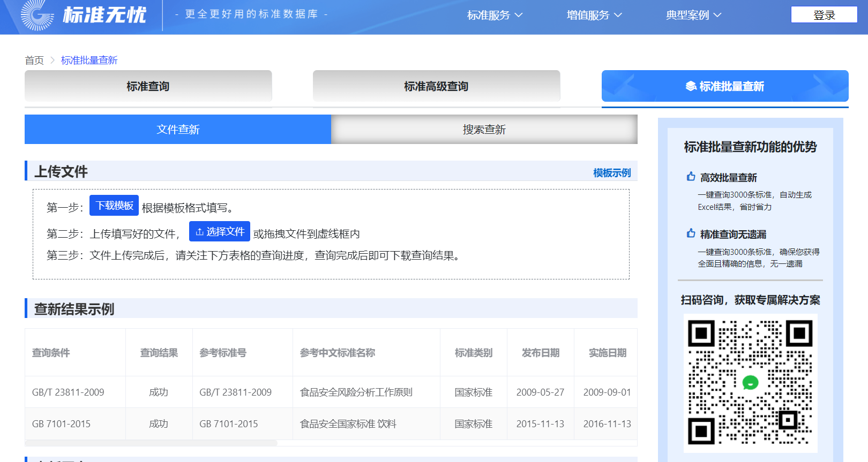Click the thumbs-up icon beside 精准查询无遗漏
This screenshot has width=868, height=462.
pos(691,233)
